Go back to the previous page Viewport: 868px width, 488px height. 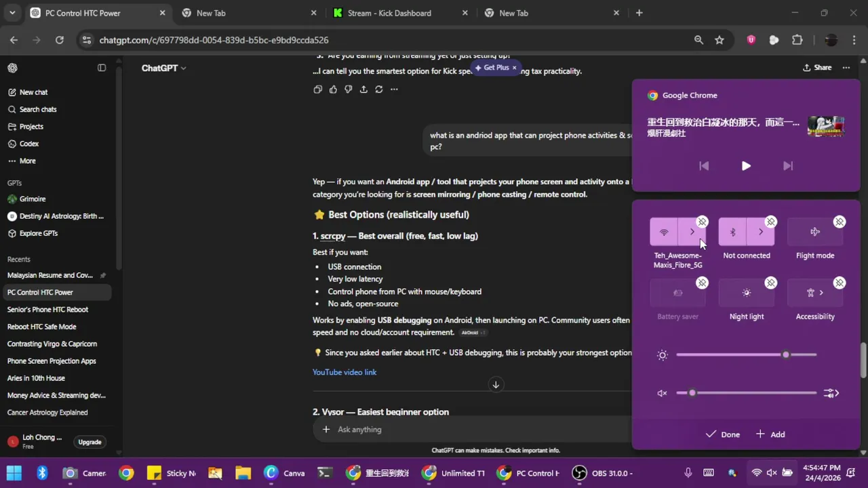14,40
